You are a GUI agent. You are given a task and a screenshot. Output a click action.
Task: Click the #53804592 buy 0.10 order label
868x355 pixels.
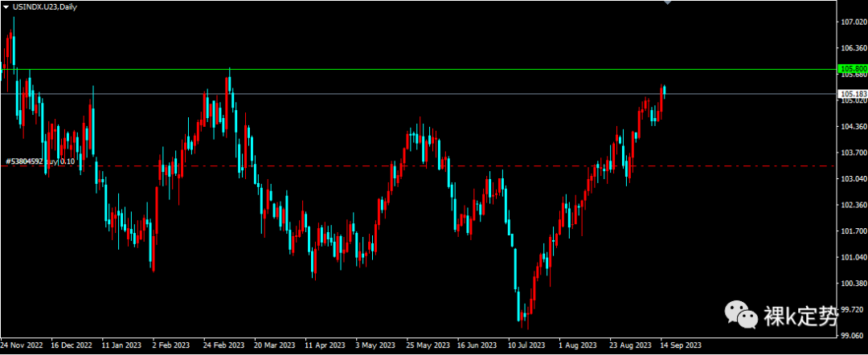[40, 161]
